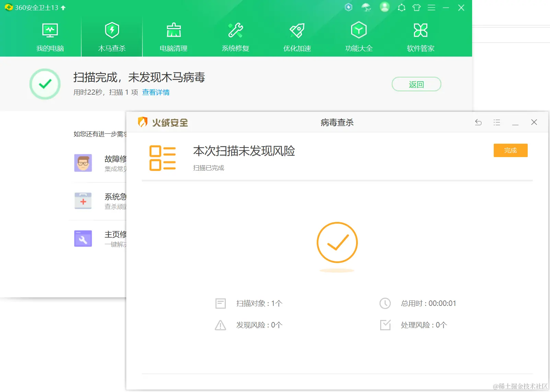Open 火绒 menu list icon
This screenshot has width=550, height=392.
[497, 122]
